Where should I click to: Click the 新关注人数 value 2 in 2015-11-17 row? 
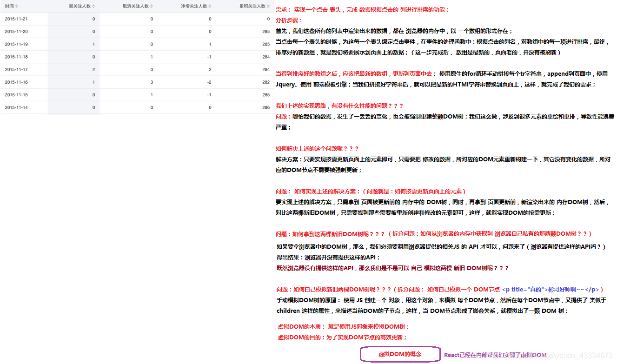(x=93, y=70)
